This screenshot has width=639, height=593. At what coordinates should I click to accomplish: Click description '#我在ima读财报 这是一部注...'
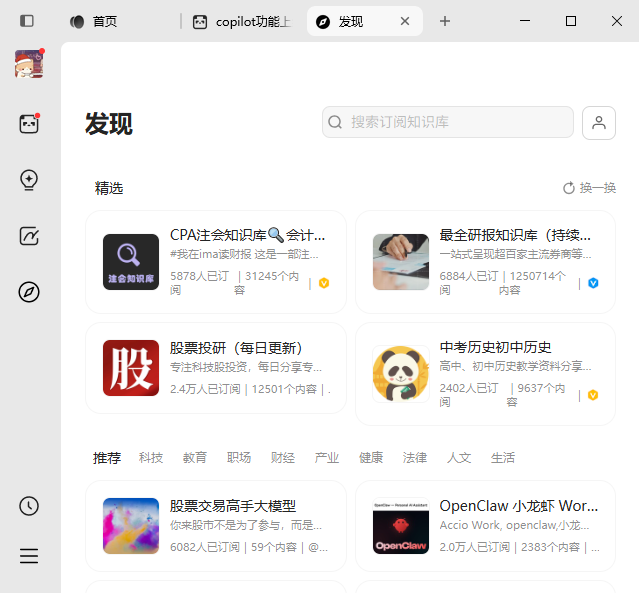click(245, 254)
